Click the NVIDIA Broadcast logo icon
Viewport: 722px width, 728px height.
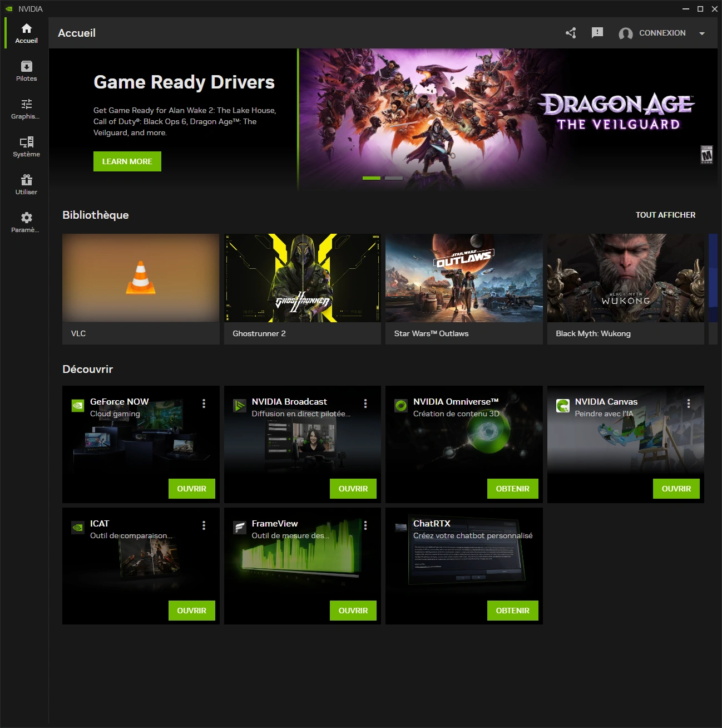coord(239,406)
